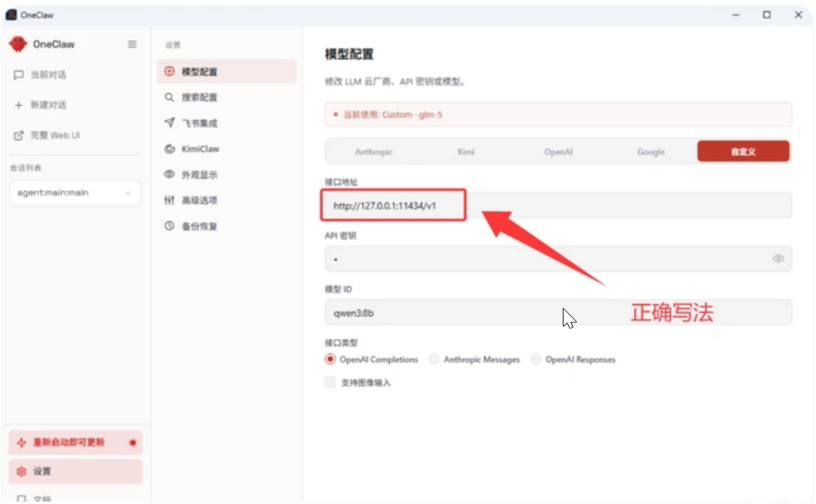
Task: Click the search configuration magnifier icon
Action: pos(170,96)
